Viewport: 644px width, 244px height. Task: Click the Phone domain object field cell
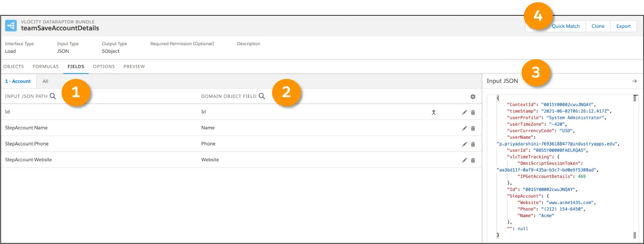coord(208,144)
